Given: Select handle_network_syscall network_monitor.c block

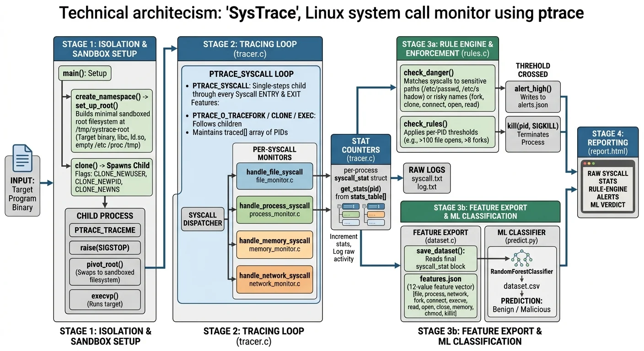Looking at the screenshot, I should coord(274,280).
